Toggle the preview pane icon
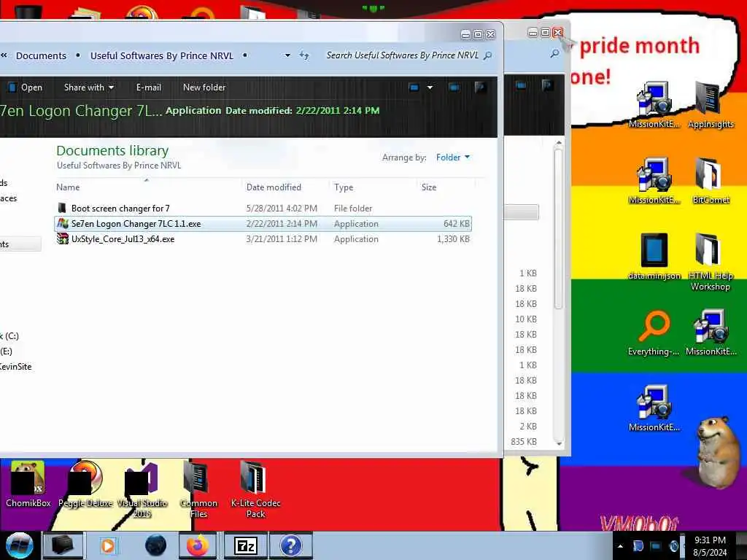Image resolution: width=747 pixels, height=560 pixels. point(454,87)
